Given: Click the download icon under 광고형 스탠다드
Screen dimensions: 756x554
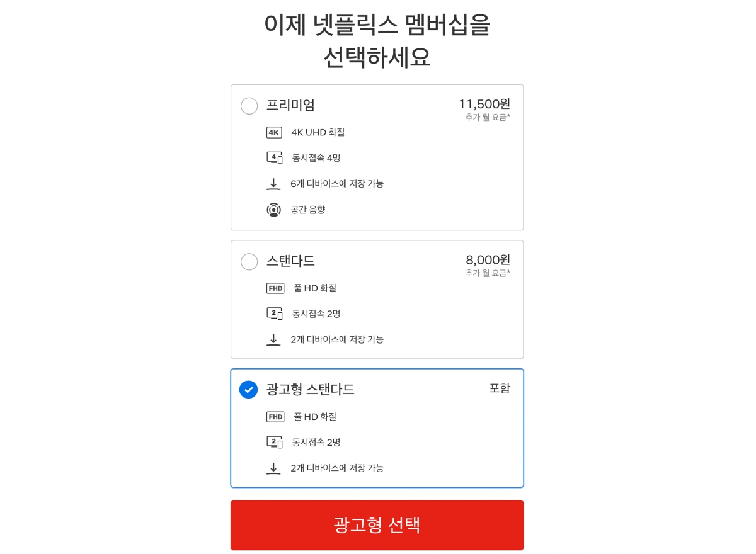Looking at the screenshot, I should [273, 468].
